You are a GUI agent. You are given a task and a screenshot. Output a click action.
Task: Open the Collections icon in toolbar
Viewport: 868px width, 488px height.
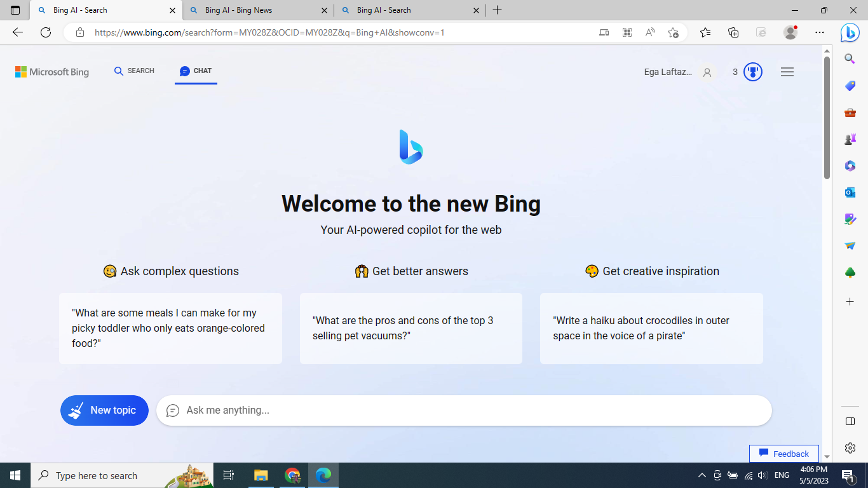(x=733, y=32)
